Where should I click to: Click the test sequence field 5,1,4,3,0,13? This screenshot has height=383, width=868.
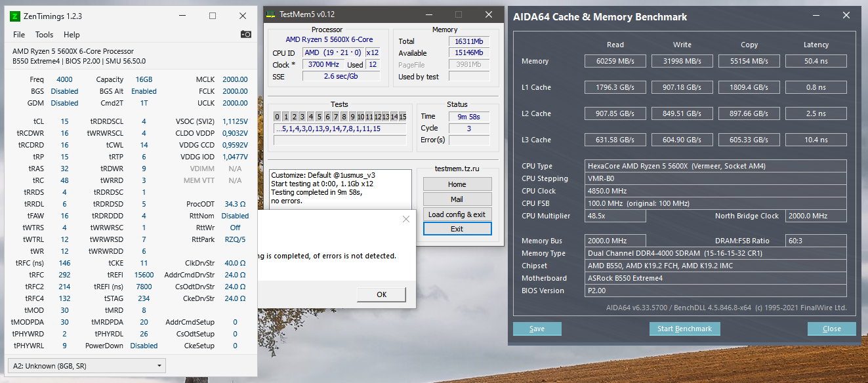click(340, 129)
